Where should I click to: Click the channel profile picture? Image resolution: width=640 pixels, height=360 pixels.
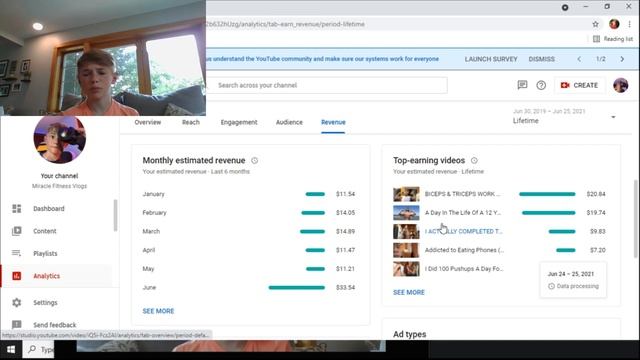tap(59, 139)
